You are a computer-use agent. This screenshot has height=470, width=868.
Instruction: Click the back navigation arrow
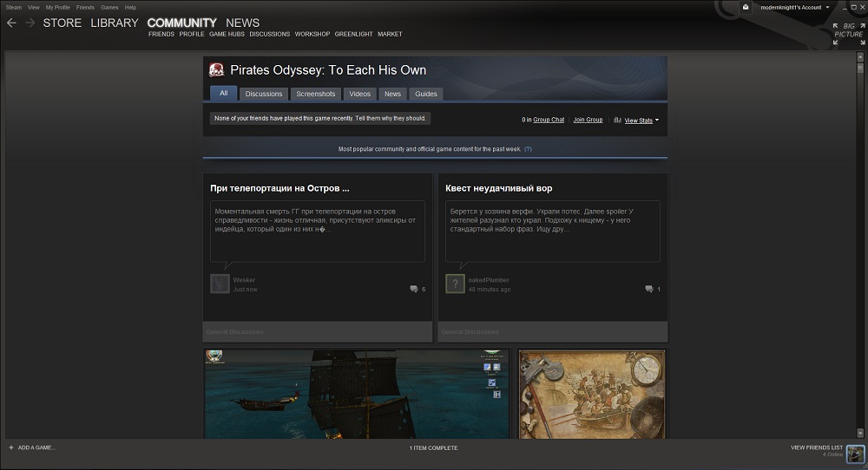point(11,23)
